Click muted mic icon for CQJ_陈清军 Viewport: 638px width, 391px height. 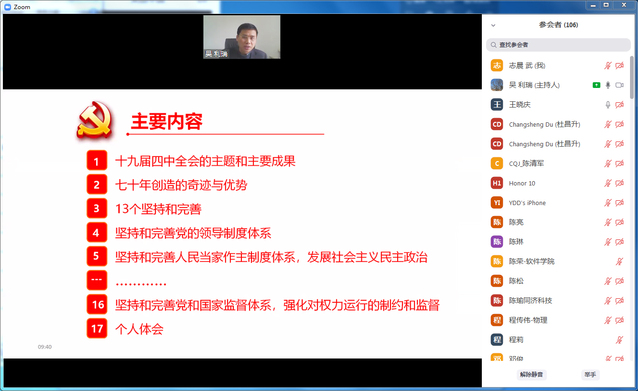(607, 164)
